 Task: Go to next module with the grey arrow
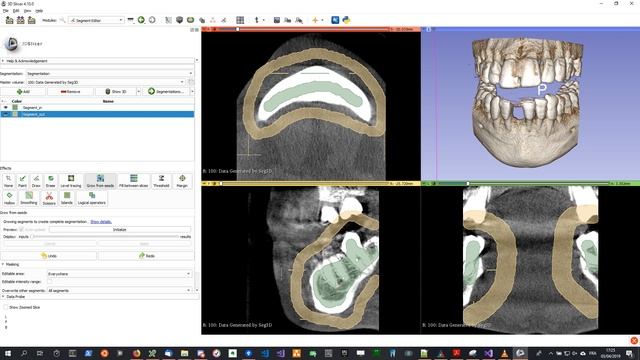click(152, 20)
